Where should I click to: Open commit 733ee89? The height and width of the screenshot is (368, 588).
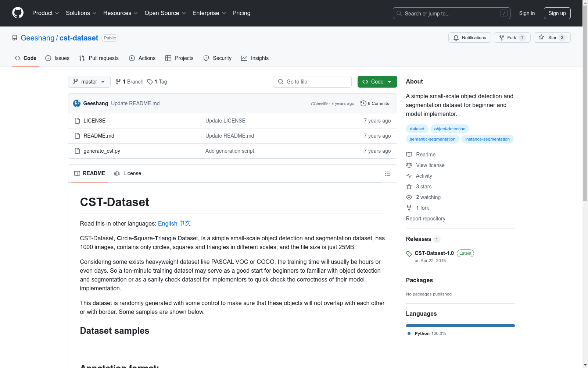319,103
